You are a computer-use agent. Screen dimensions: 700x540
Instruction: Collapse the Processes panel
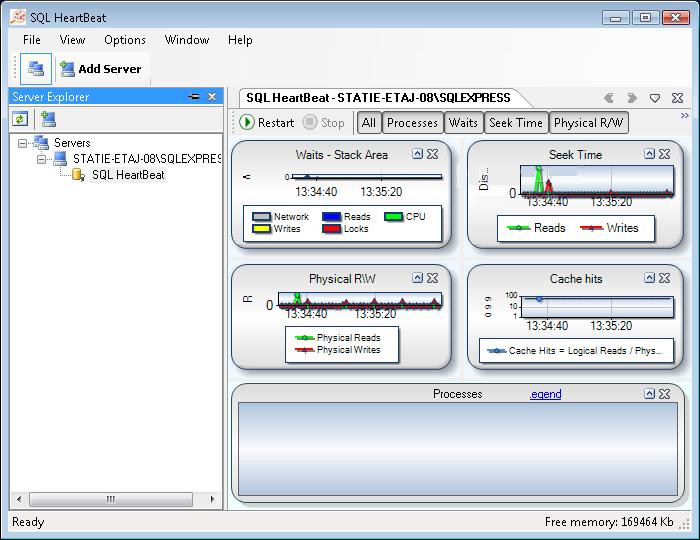click(650, 394)
